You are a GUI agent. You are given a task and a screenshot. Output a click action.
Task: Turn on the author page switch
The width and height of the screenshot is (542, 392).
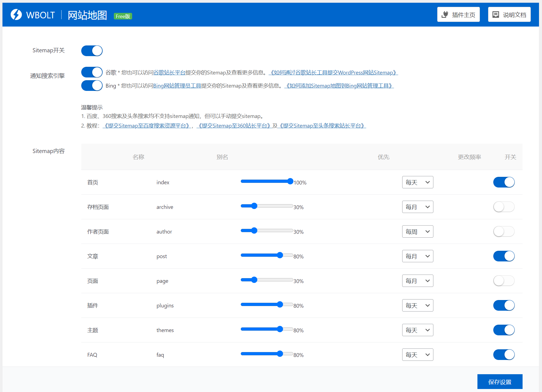pyautogui.click(x=504, y=232)
